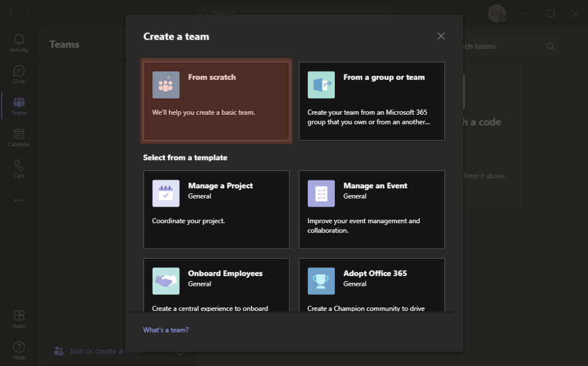Click the Onboard Employees handshake icon
This screenshot has width=588, height=366.
tap(166, 281)
